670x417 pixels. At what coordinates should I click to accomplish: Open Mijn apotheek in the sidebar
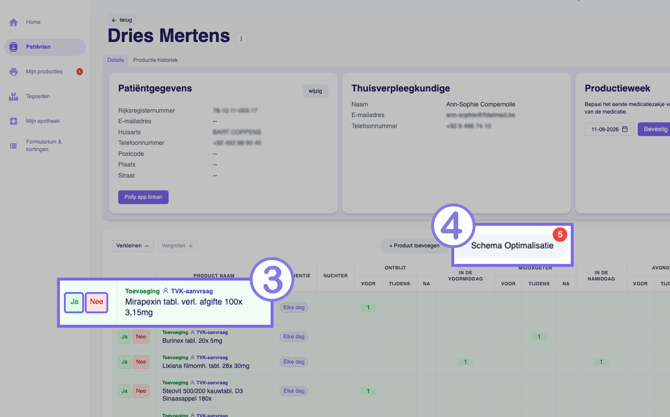(45, 121)
